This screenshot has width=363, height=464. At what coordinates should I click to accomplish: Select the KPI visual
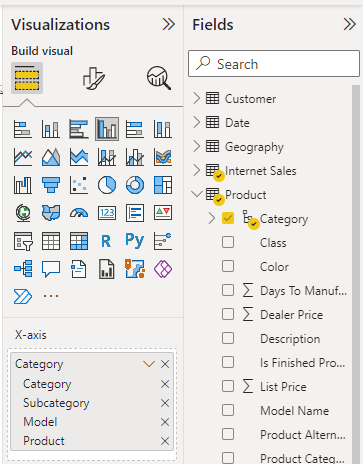point(163,213)
